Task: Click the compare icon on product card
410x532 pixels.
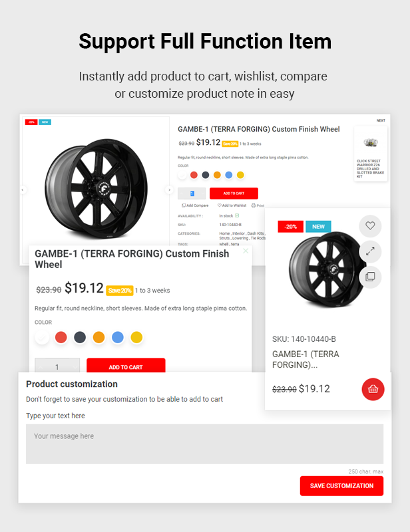Action: click(370, 277)
